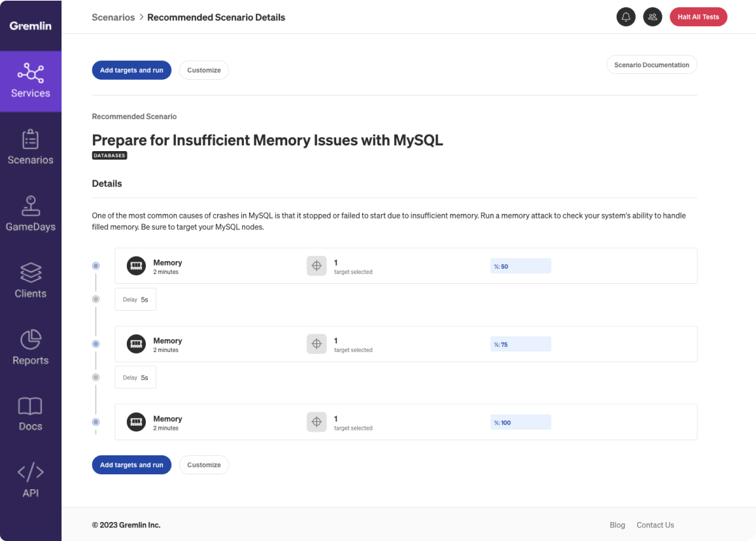The width and height of the screenshot is (756, 541).
Task: Click the Scenarios breadcrumb link
Action: 113,18
